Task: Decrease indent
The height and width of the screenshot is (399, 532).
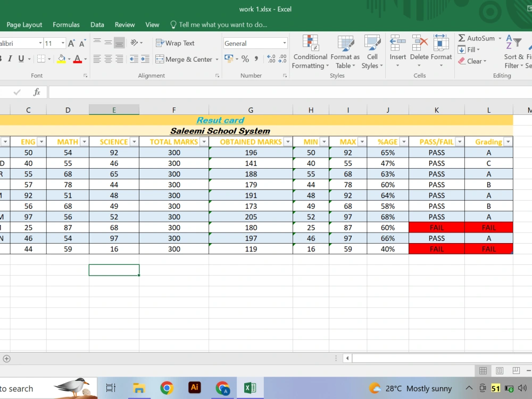Action: 134,59
